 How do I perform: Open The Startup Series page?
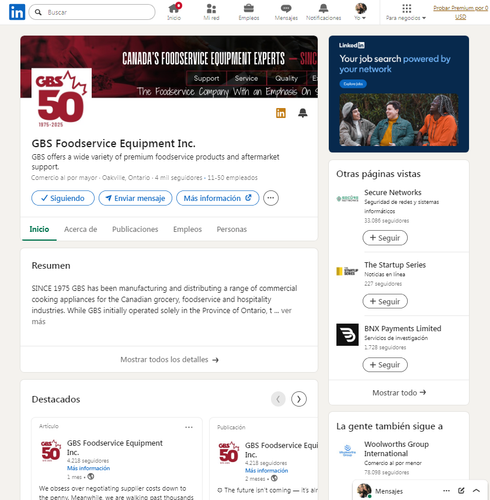point(395,265)
